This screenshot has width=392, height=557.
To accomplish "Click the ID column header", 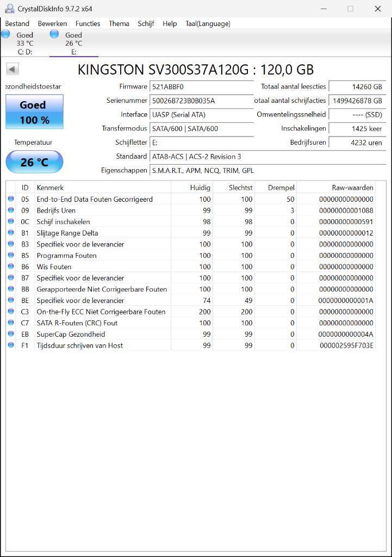I will [x=25, y=188].
